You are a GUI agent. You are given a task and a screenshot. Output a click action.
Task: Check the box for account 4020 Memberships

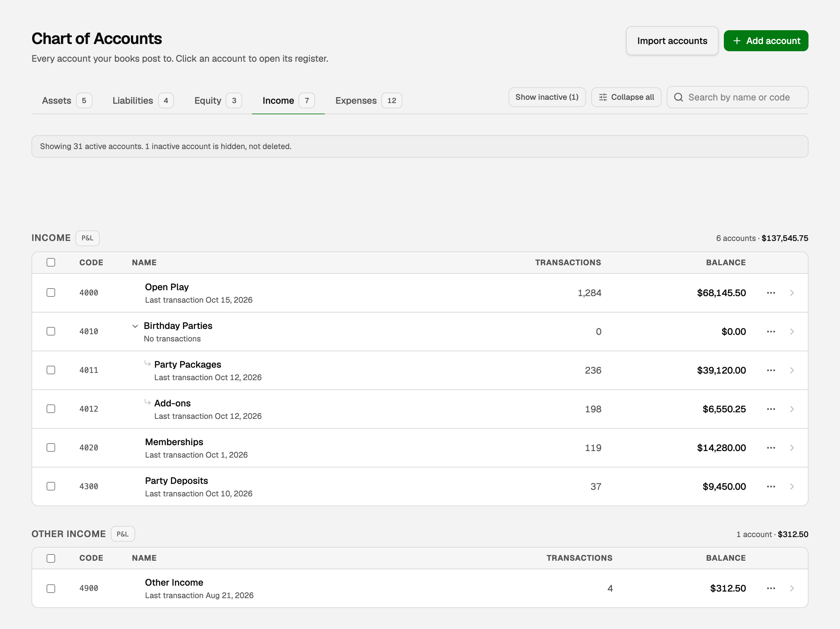pos(51,447)
